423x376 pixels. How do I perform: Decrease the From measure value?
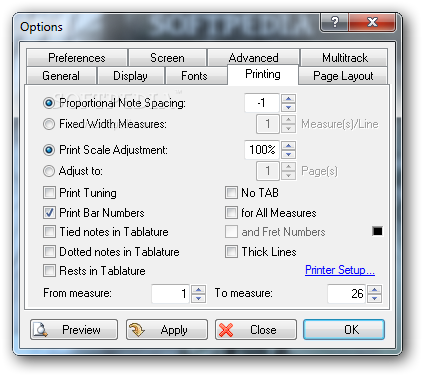[198, 298]
